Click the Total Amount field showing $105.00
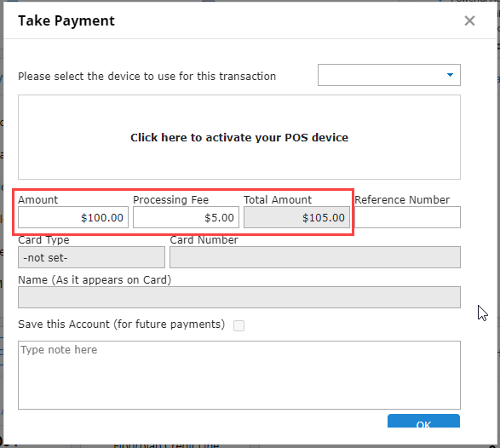 tap(296, 217)
